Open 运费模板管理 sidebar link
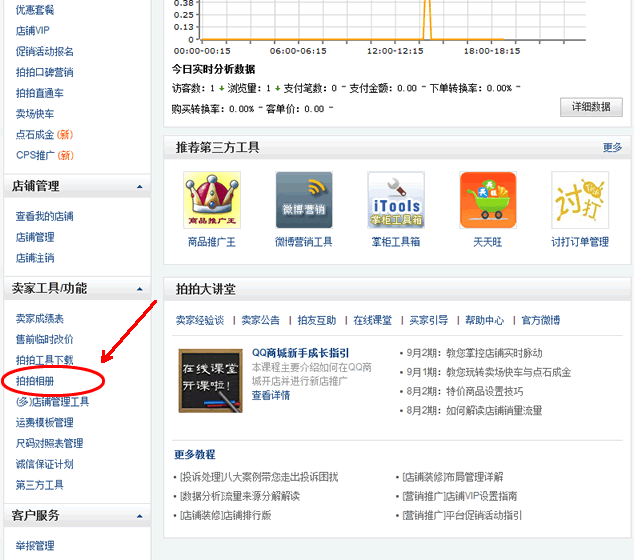Viewport: 634px width, 560px height. point(44,423)
